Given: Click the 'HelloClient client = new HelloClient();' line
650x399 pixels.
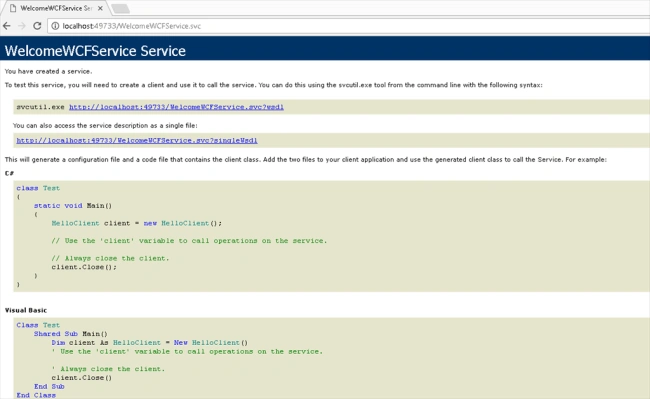Looking at the screenshot, I should pyautogui.click(x=136, y=223).
